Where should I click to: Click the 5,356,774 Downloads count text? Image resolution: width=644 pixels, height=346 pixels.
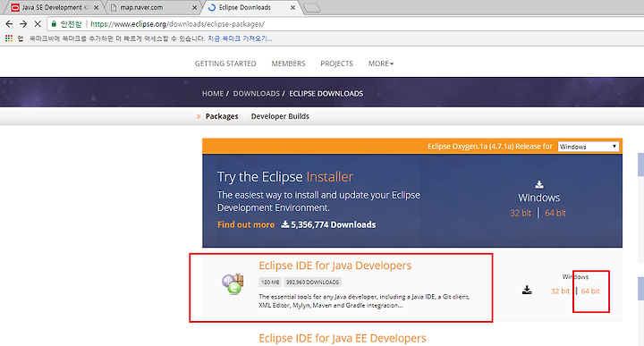(x=328, y=224)
